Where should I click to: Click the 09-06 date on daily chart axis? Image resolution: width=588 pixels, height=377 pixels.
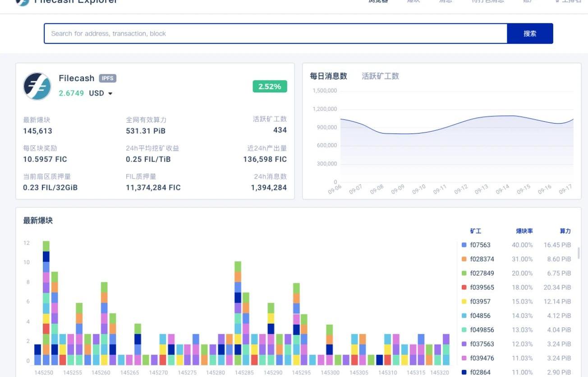(335, 189)
